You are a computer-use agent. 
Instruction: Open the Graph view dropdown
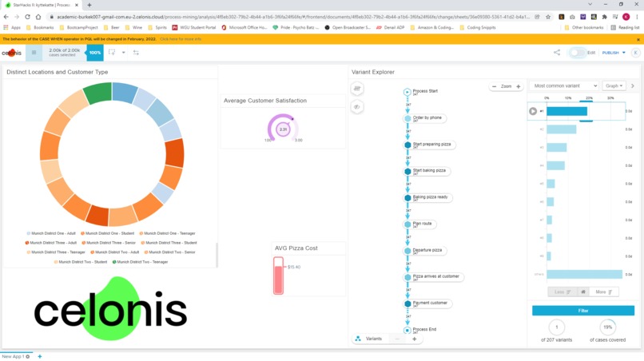tap(614, 85)
